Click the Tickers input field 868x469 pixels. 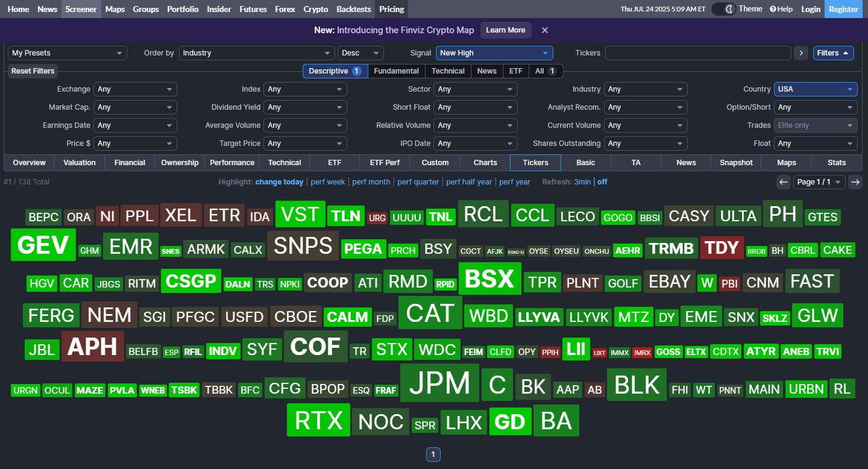point(698,53)
